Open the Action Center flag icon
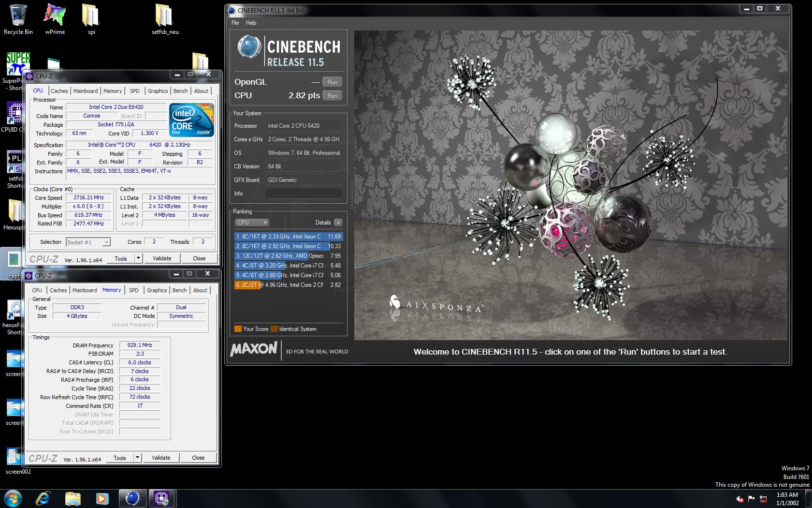The image size is (812, 508). coord(751,499)
